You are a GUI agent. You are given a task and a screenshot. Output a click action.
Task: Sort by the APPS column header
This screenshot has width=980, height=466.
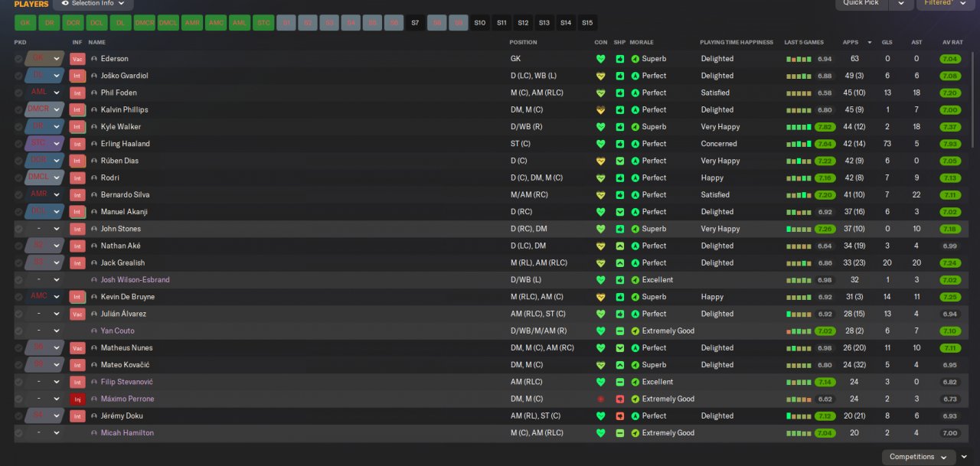851,42
